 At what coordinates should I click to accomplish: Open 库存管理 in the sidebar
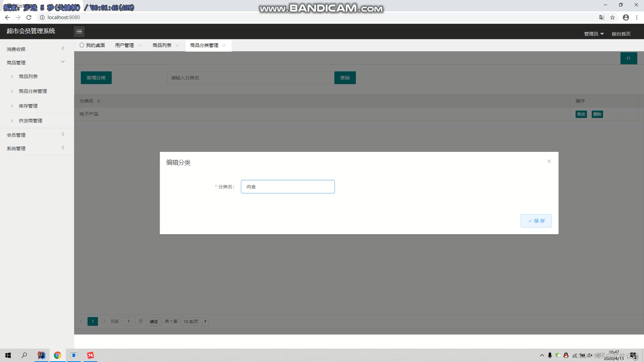click(37, 106)
